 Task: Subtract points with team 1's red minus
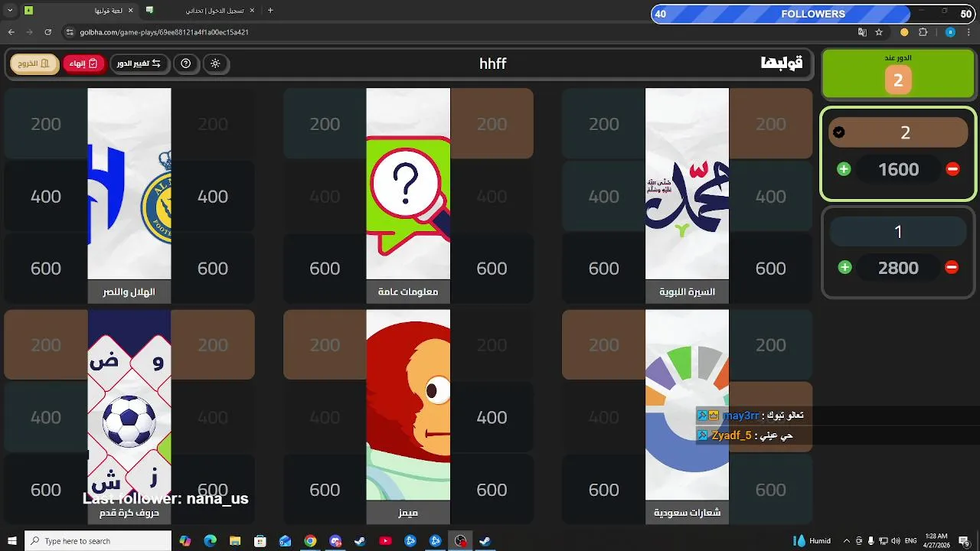click(x=952, y=267)
